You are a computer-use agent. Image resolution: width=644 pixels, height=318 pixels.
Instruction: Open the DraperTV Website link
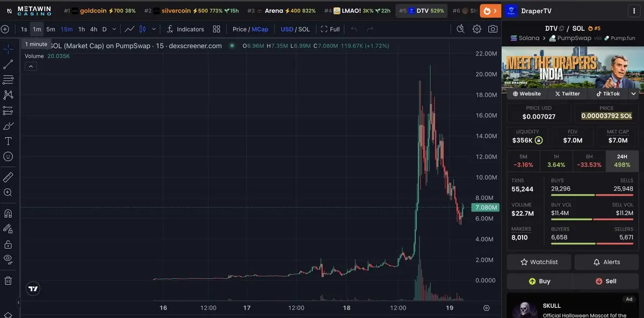coord(526,93)
